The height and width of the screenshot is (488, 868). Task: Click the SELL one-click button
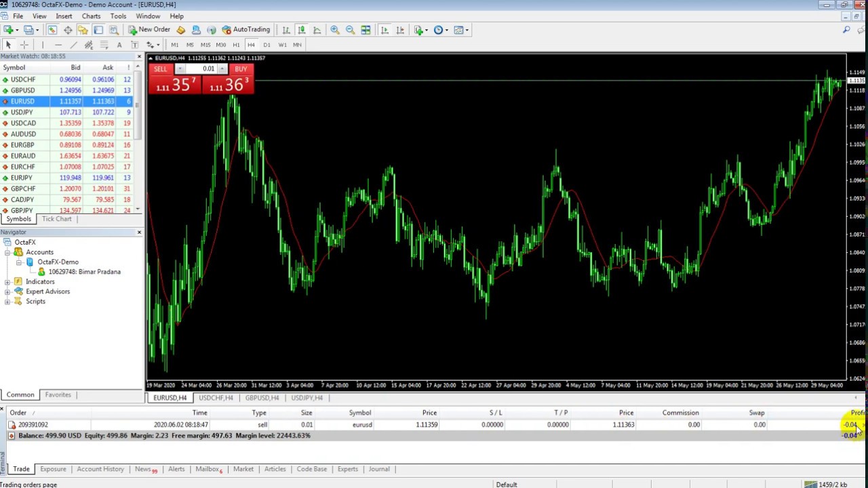point(161,69)
